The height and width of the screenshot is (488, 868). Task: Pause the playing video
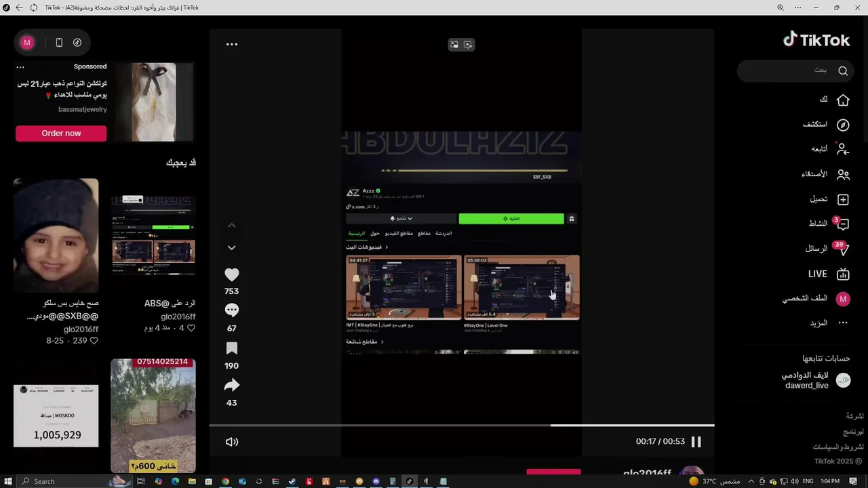click(x=696, y=441)
